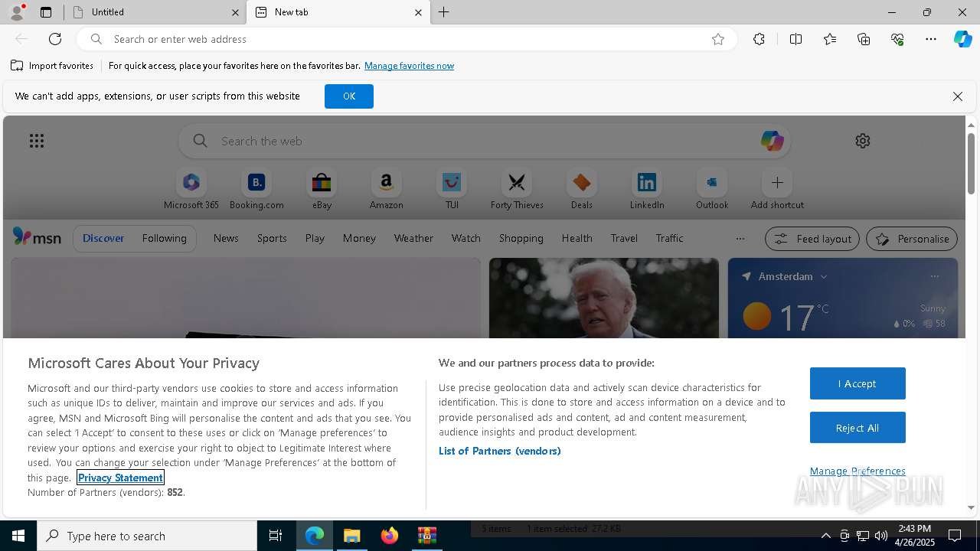Open the LinkedIn shortcut
Viewport: 980px width, 551px height.
647,189
